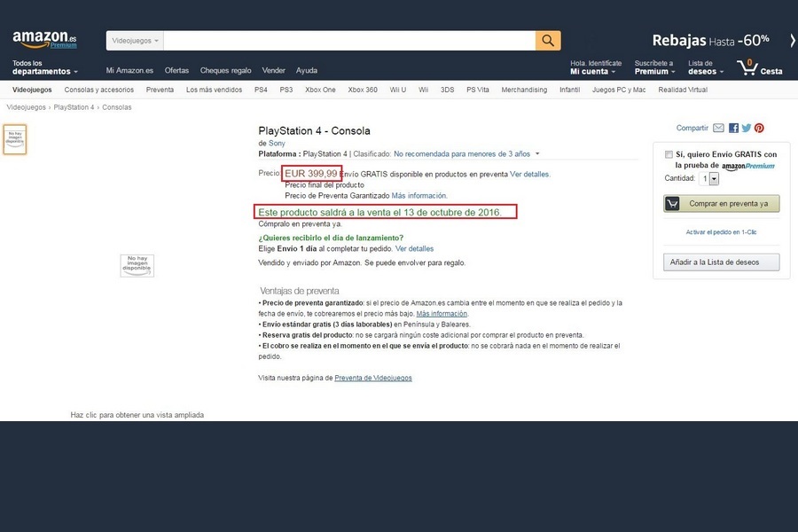
Task: Expand Todos los departamentos menu
Action: pos(44,67)
